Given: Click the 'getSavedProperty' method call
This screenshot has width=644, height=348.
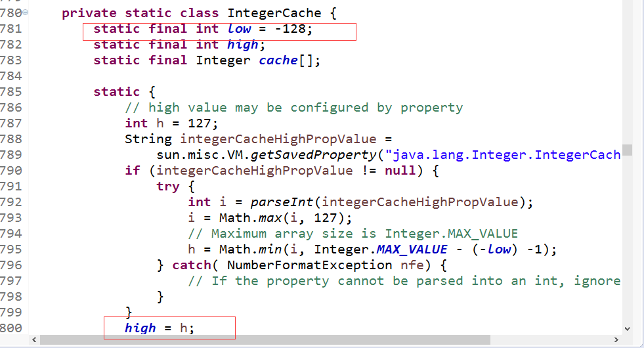Looking at the screenshot, I should pyautogui.click(x=313, y=155).
